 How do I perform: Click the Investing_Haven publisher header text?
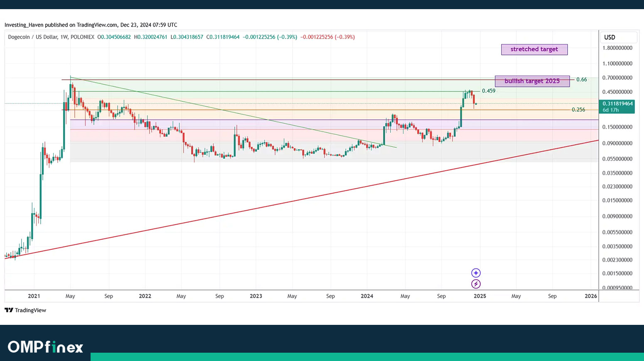pos(91,25)
